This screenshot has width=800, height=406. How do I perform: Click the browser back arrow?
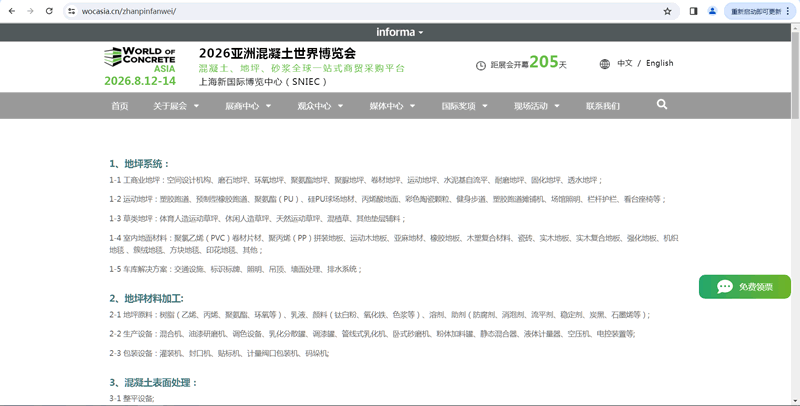coord(11,11)
